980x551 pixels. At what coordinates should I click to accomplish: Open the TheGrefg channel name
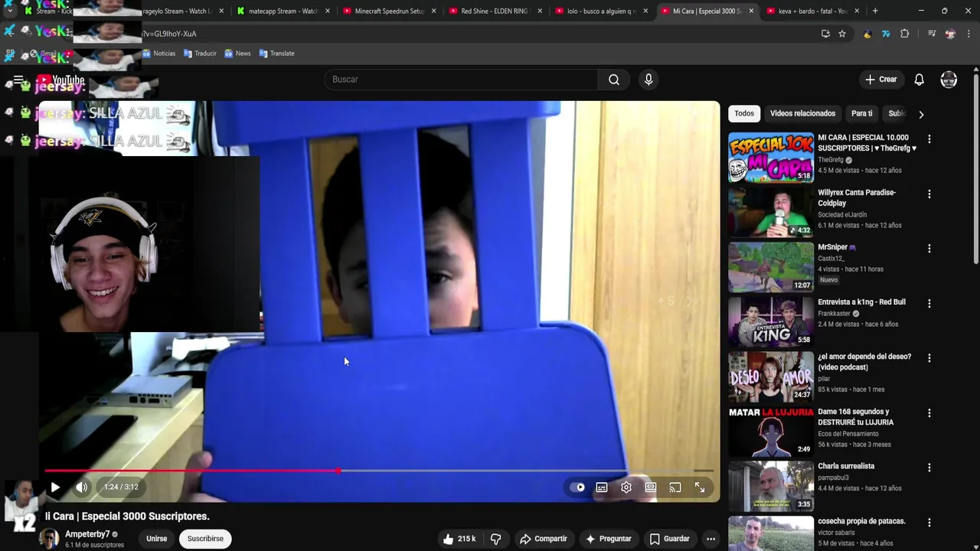point(831,160)
